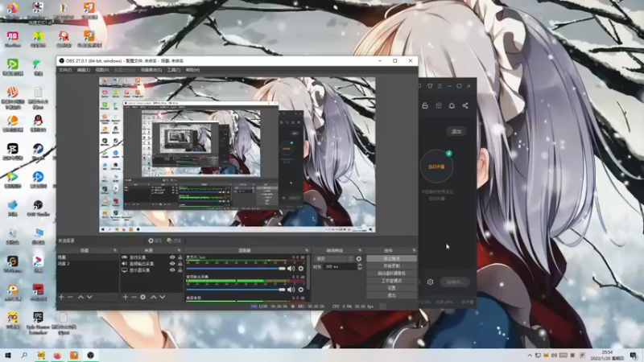
Task: Open audio settings gear for 麦克风/Aux
Action: coord(300,269)
